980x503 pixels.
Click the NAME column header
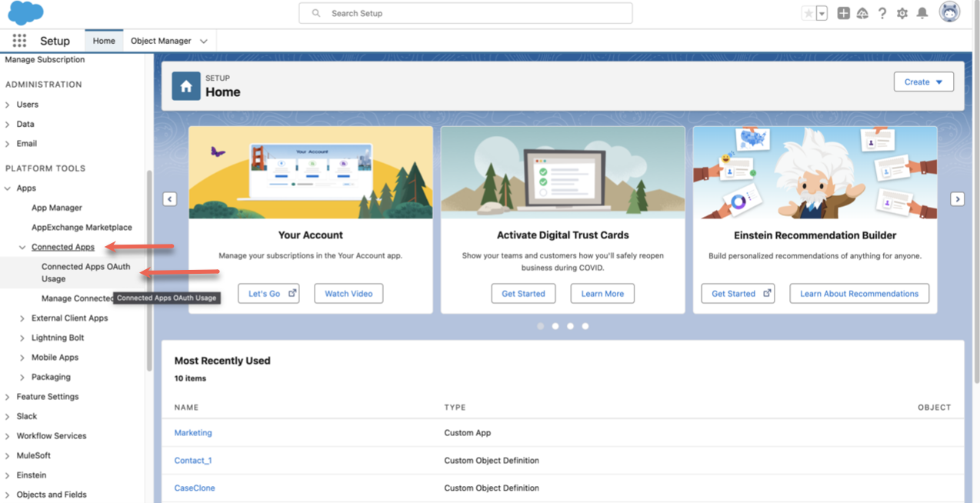pos(186,408)
